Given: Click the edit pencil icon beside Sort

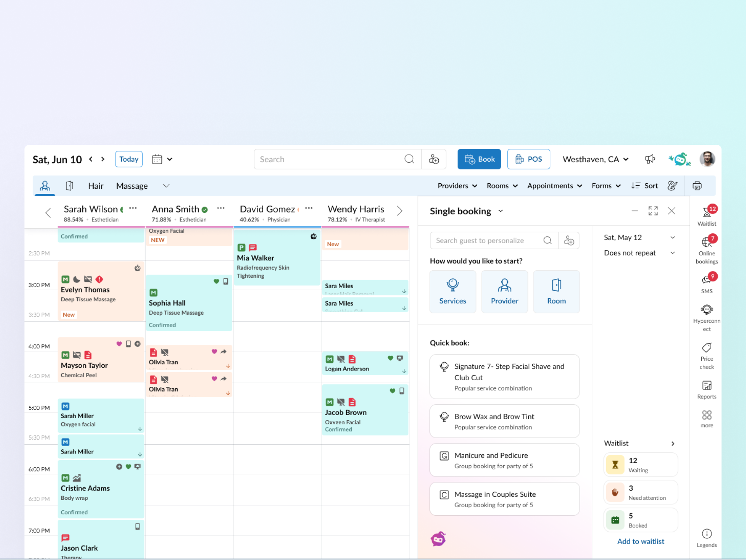Looking at the screenshot, I should (673, 186).
